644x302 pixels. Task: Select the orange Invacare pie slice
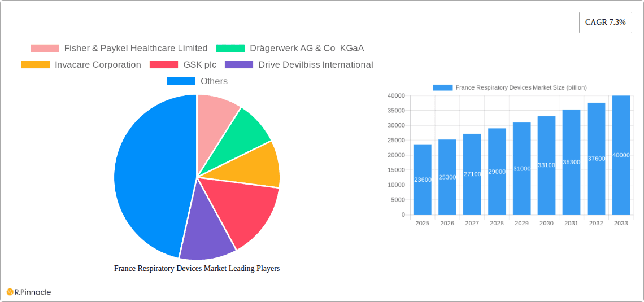pyautogui.click(x=254, y=167)
